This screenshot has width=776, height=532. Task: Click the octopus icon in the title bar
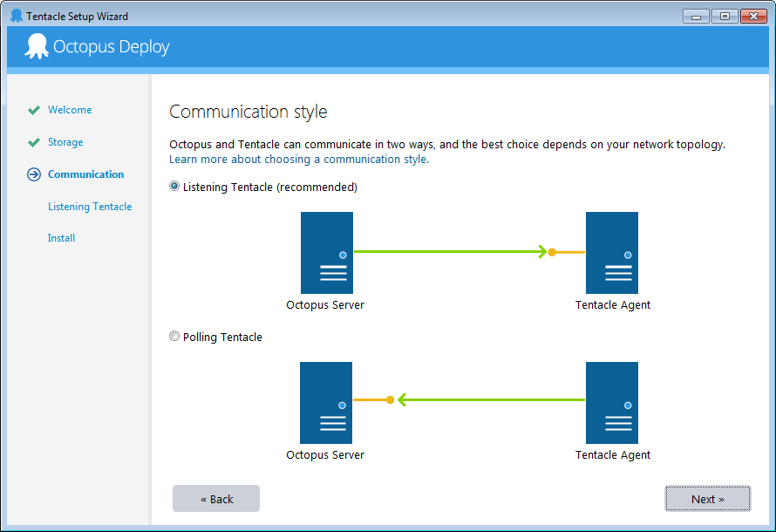[x=16, y=15]
